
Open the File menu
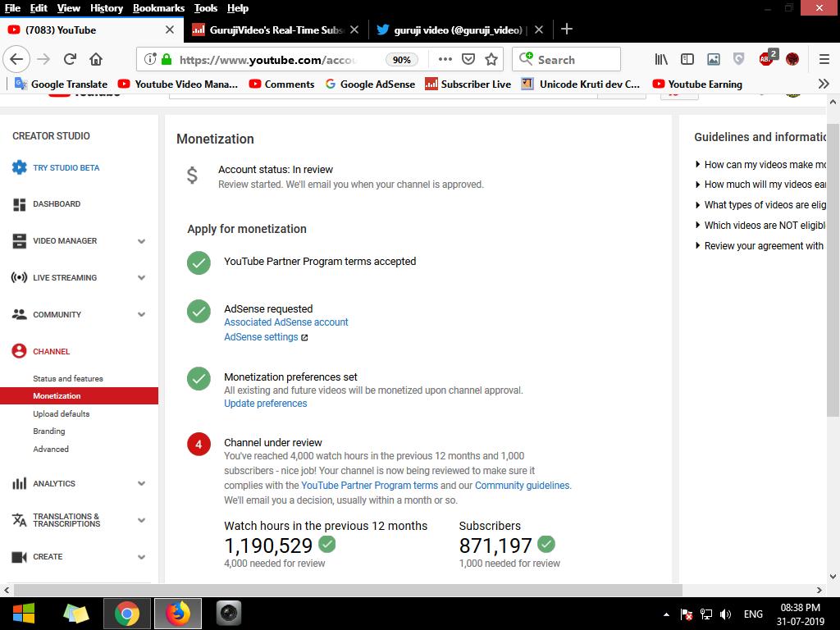[x=12, y=8]
